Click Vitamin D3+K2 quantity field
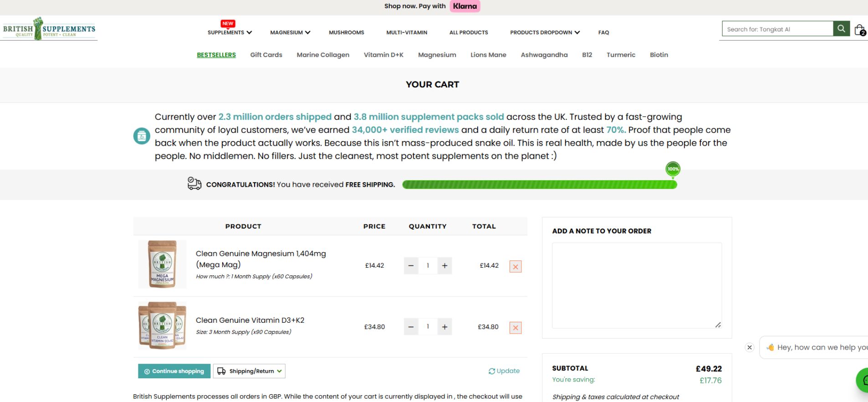 point(428,327)
